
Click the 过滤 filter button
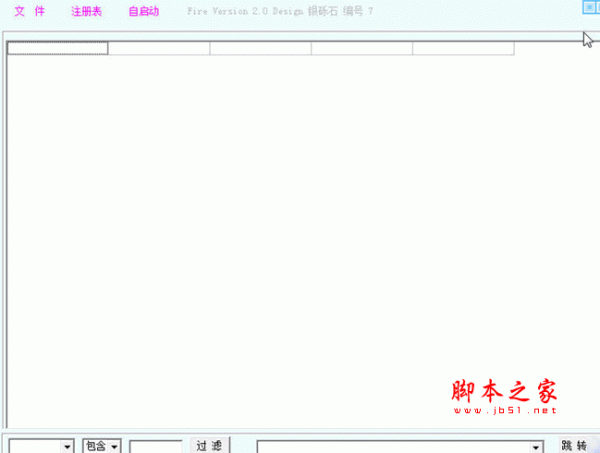pos(210,445)
